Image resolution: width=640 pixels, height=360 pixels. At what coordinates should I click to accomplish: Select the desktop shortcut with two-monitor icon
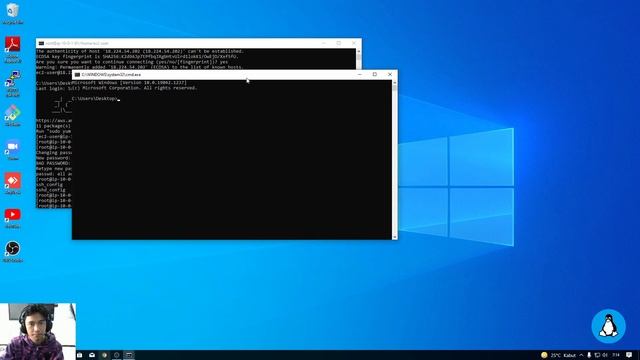[x=13, y=83]
